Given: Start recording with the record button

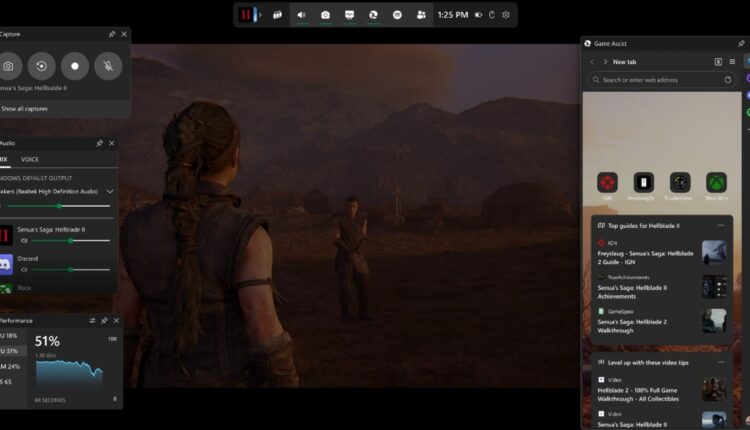Looking at the screenshot, I should (74, 67).
